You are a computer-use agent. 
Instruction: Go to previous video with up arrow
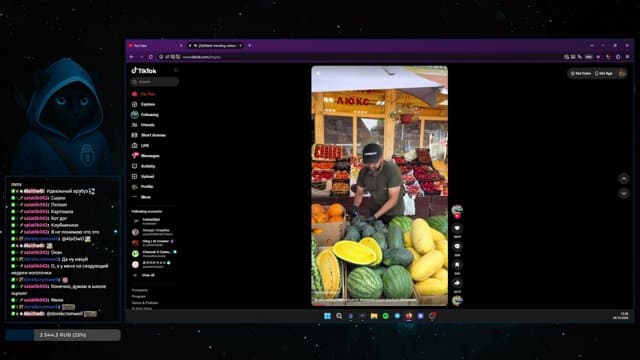tap(624, 178)
